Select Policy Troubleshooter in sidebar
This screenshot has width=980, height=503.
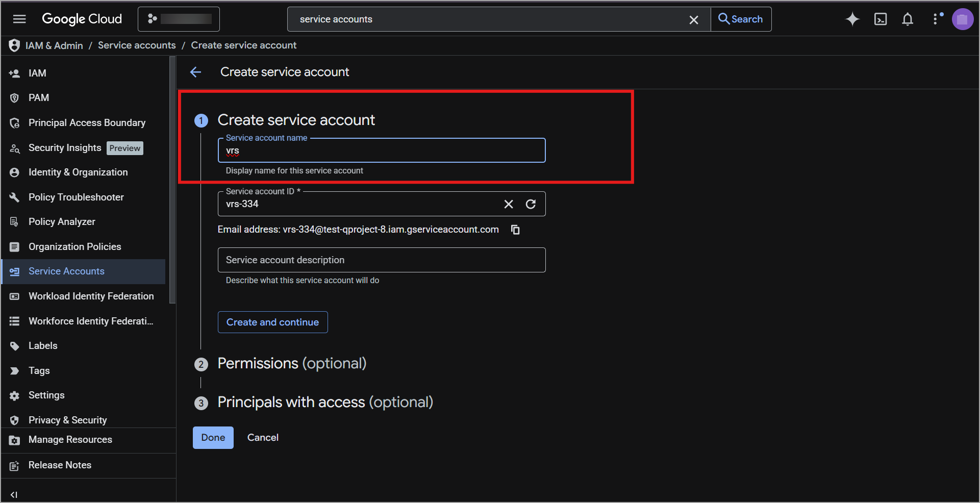tap(76, 197)
